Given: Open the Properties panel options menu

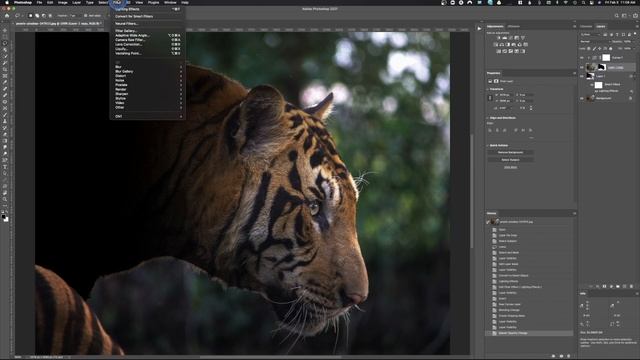Looking at the screenshot, I should pyautogui.click(x=574, y=73).
